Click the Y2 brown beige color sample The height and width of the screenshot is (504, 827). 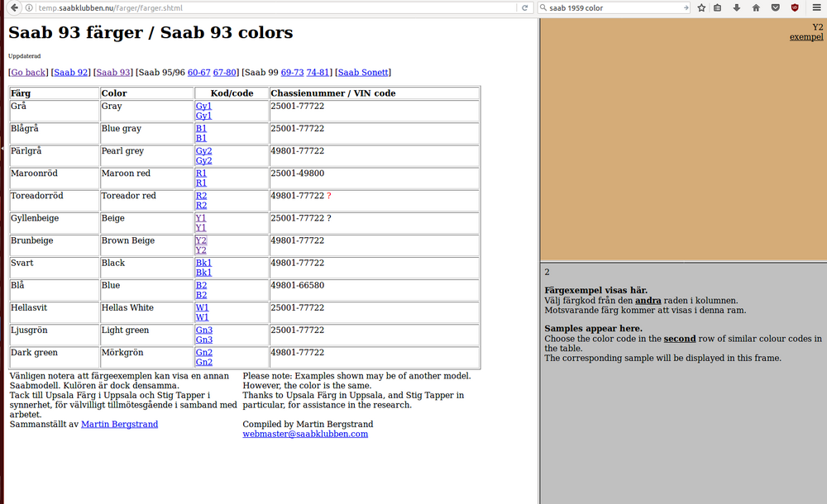(x=684, y=140)
